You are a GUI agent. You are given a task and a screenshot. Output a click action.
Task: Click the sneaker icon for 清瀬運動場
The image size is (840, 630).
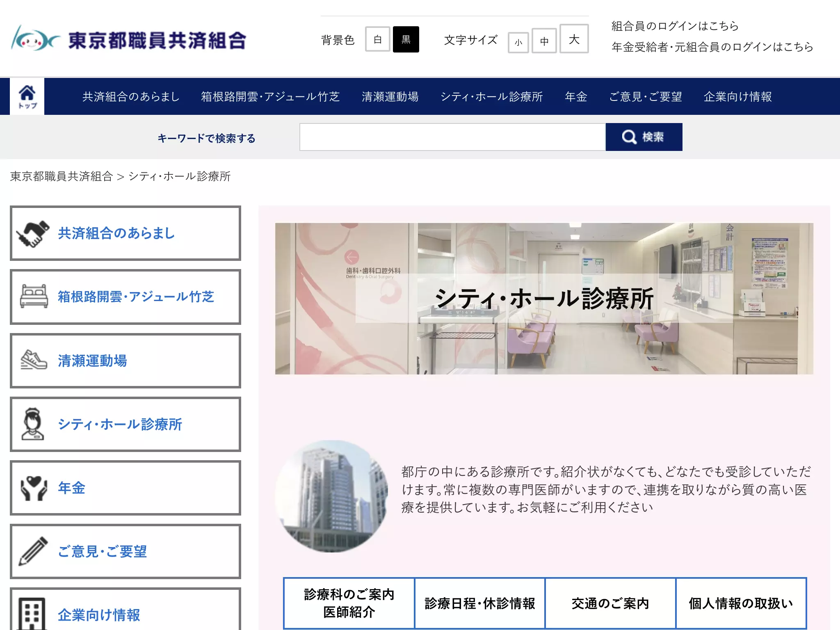tap(34, 360)
